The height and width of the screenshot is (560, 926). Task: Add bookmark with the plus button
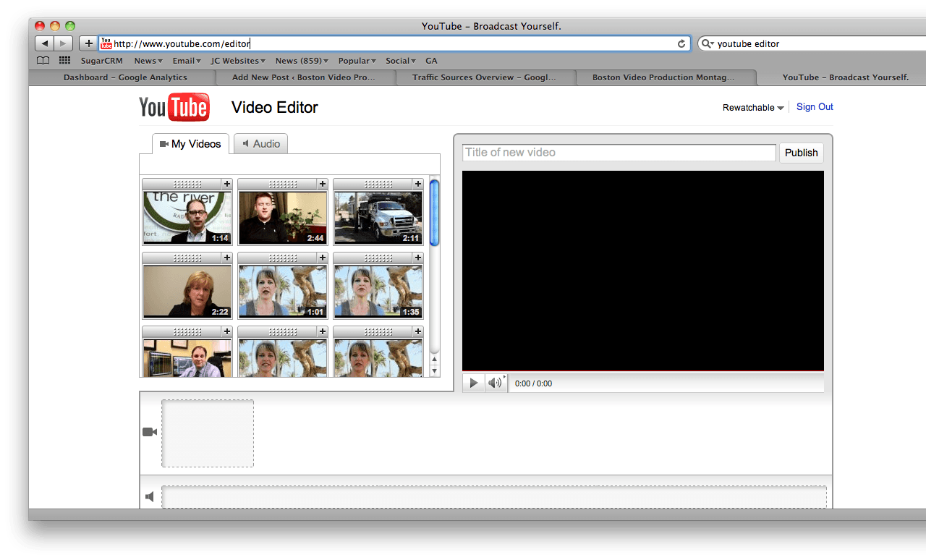[x=88, y=43]
